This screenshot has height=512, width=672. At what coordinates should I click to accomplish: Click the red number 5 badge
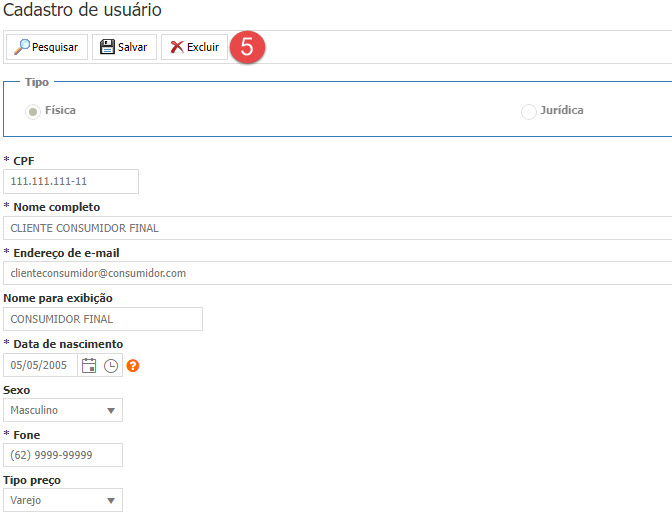coord(248,47)
